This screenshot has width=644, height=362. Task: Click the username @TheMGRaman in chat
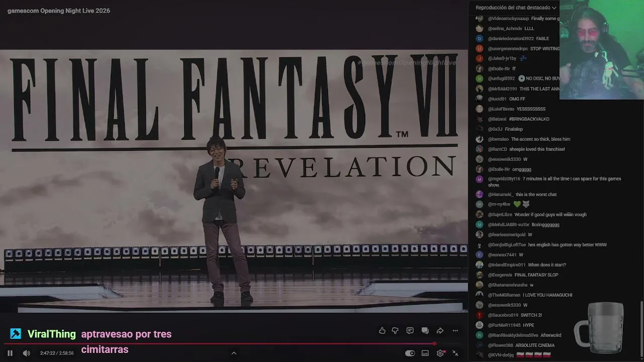(504, 295)
